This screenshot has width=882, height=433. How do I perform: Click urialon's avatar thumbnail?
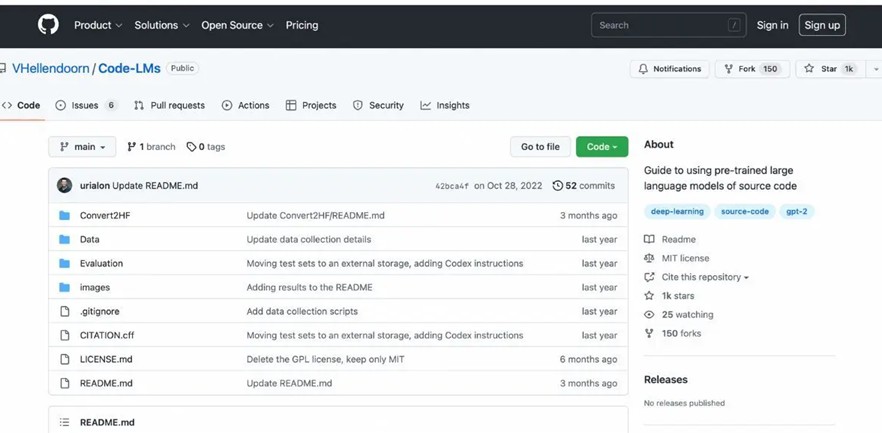[x=65, y=186]
